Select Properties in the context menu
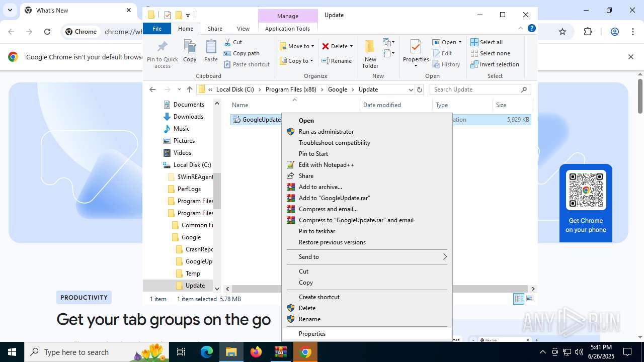This screenshot has width=644, height=362. (x=367, y=334)
